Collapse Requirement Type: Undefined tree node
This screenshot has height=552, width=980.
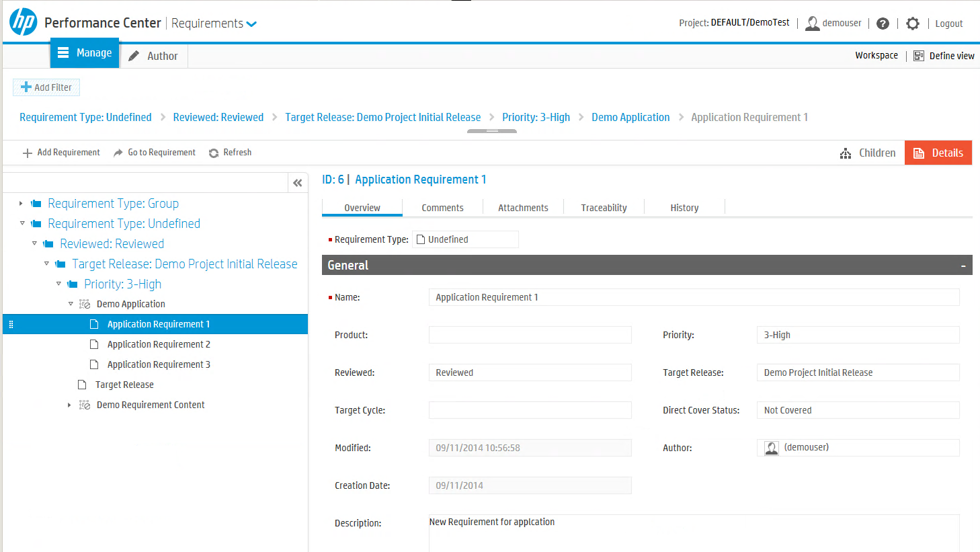tap(22, 223)
